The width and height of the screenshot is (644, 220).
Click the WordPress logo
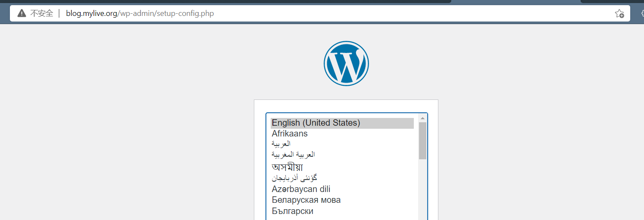[x=346, y=63]
